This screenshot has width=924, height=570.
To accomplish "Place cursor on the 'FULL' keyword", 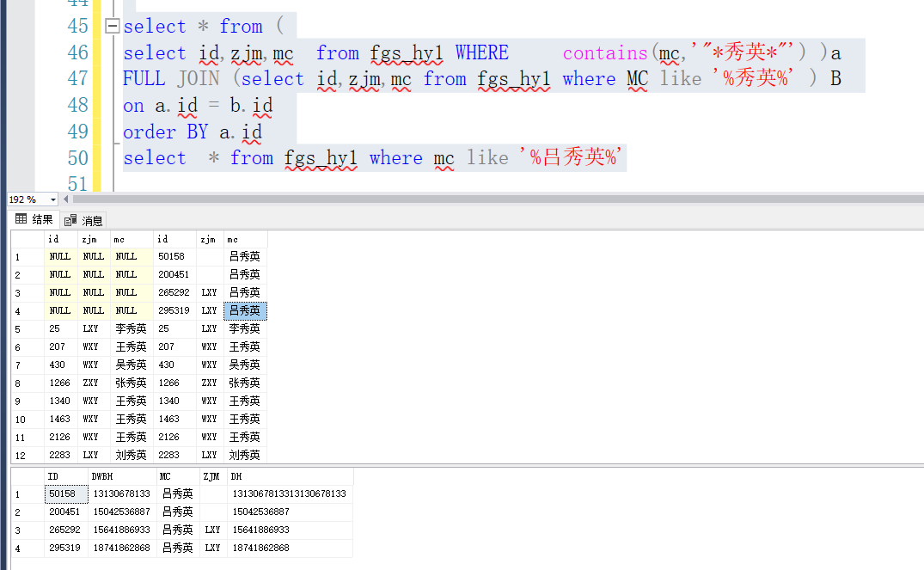I will click(144, 78).
